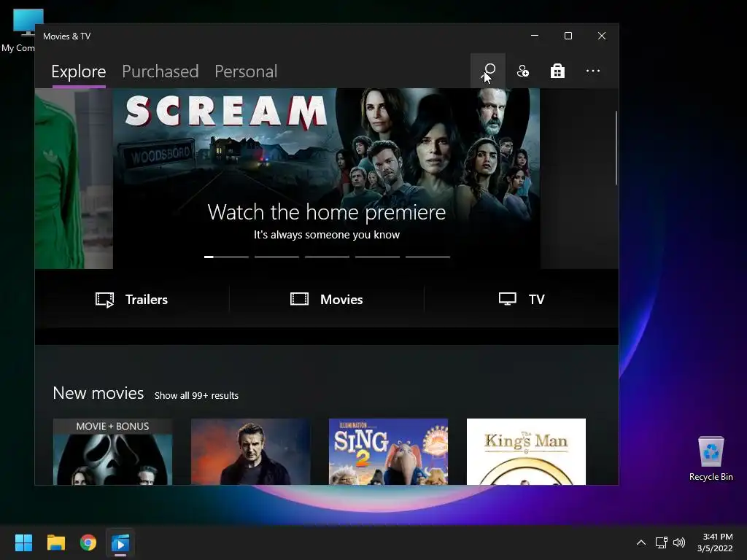The width and height of the screenshot is (747, 560).
Task: Open the three-dot more options menu
Action: 592,71
